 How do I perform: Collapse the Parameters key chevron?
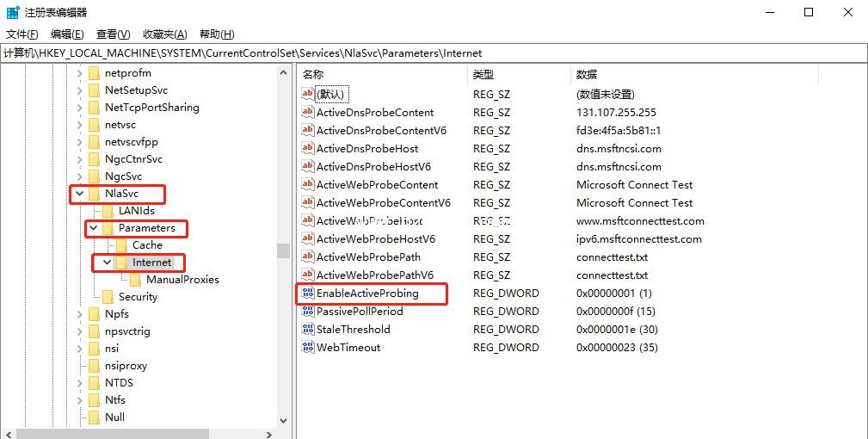click(x=94, y=227)
